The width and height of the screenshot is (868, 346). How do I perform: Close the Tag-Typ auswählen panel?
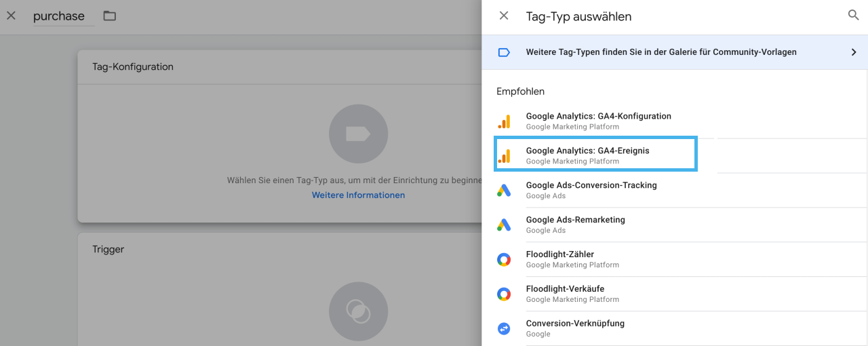tap(504, 16)
